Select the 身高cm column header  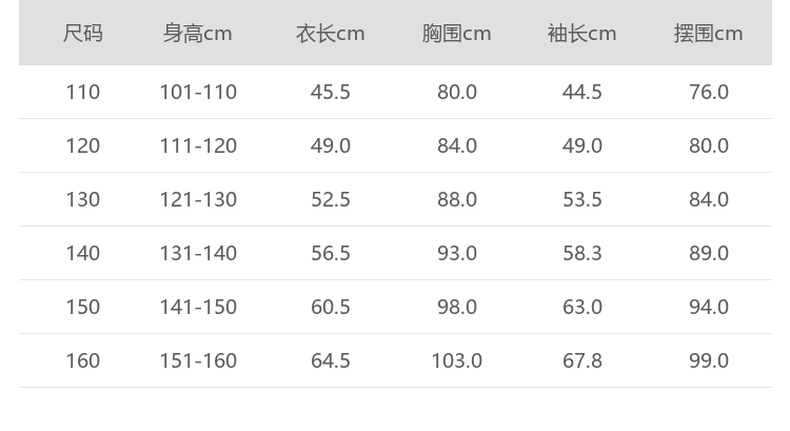click(x=198, y=34)
